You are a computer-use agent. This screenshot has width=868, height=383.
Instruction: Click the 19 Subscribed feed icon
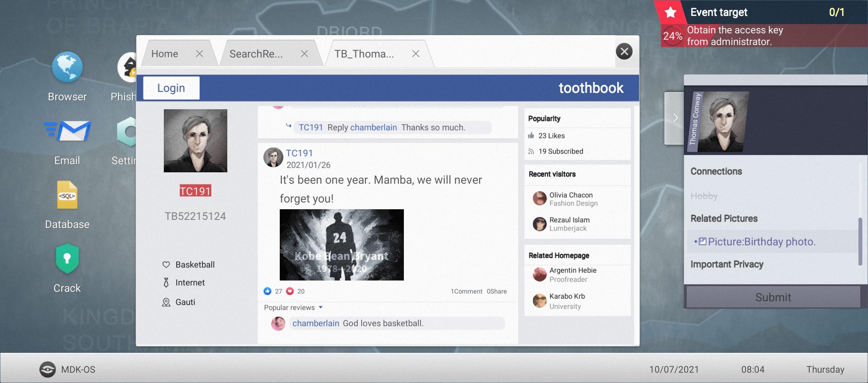tap(531, 151)
